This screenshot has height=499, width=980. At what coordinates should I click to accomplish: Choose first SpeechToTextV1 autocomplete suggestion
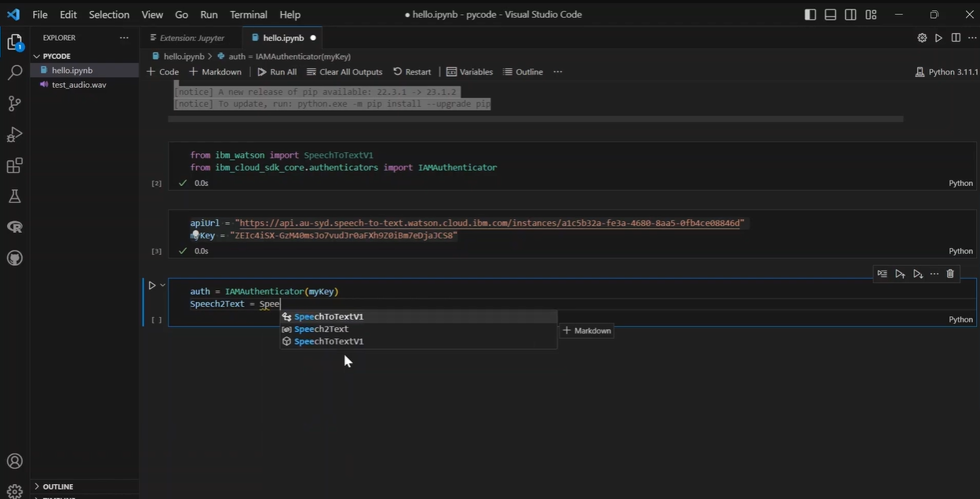coord(419,316)
